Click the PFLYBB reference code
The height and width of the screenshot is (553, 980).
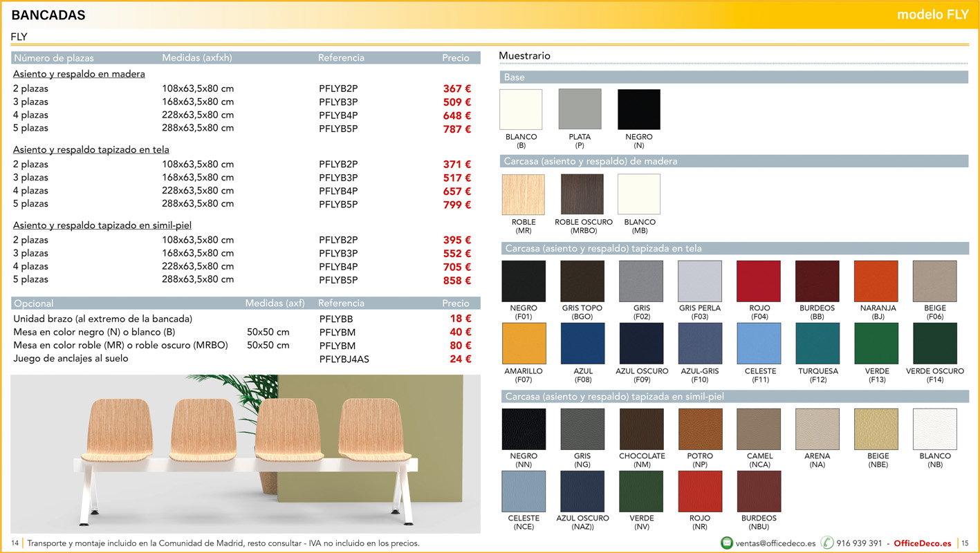pos(336,319)
